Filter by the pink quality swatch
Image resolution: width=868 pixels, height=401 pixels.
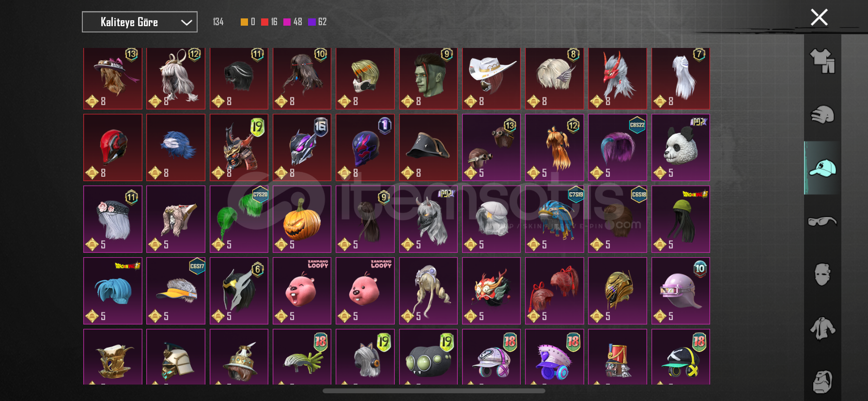point(287,22)
